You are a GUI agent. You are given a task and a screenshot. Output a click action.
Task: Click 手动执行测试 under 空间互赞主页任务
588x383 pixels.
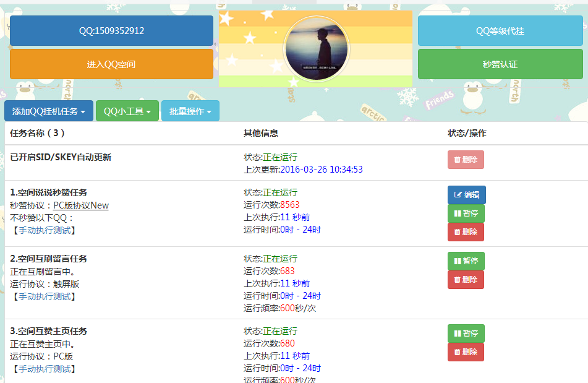point(45,369)
